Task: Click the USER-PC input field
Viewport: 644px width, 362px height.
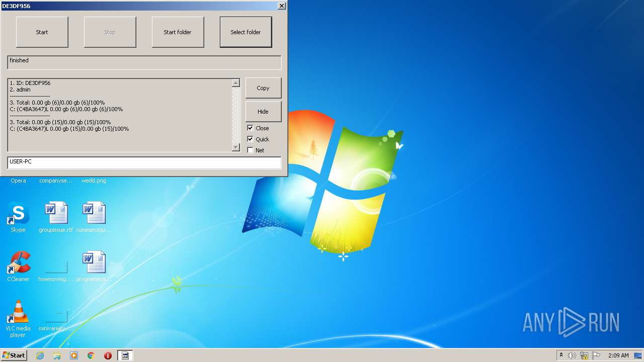Action: pos(144,162)
